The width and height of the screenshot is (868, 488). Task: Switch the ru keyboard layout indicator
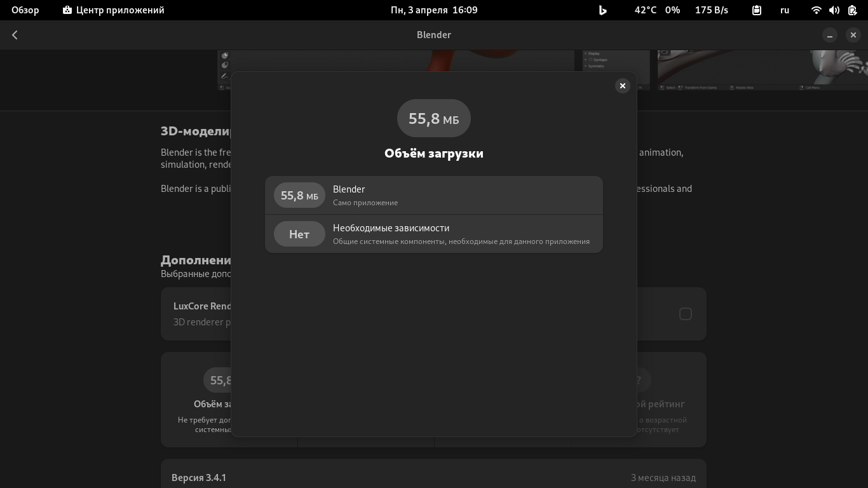pos(785,10)
